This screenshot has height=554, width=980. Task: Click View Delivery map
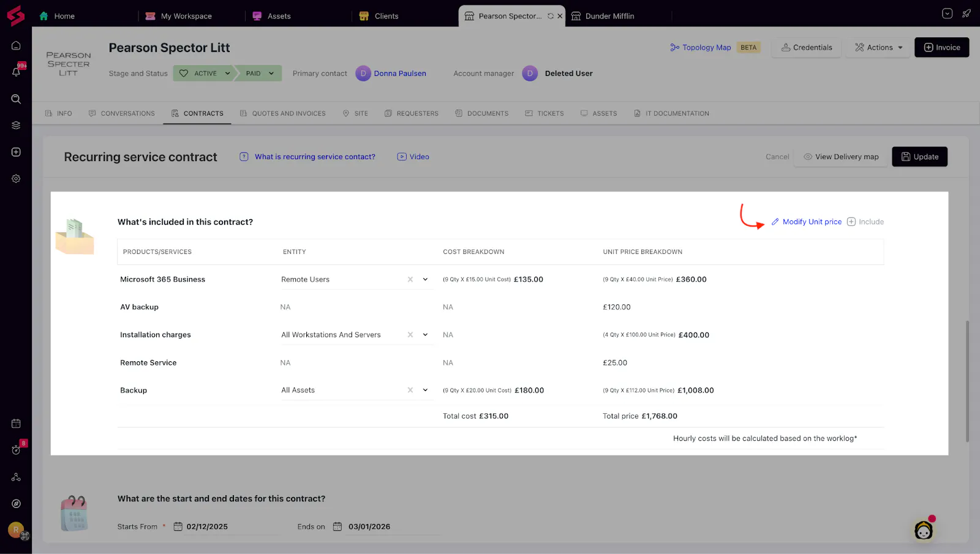[840, 157]
